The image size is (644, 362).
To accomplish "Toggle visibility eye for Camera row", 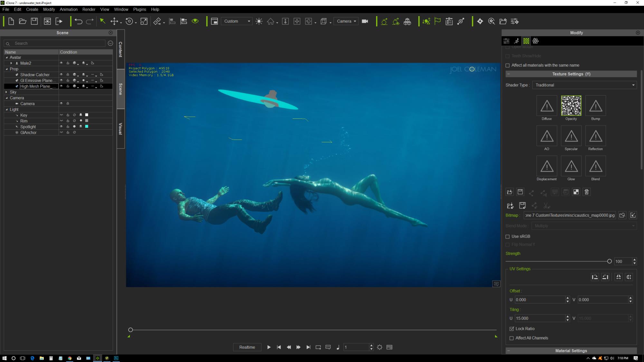I will tap(61, 104).
